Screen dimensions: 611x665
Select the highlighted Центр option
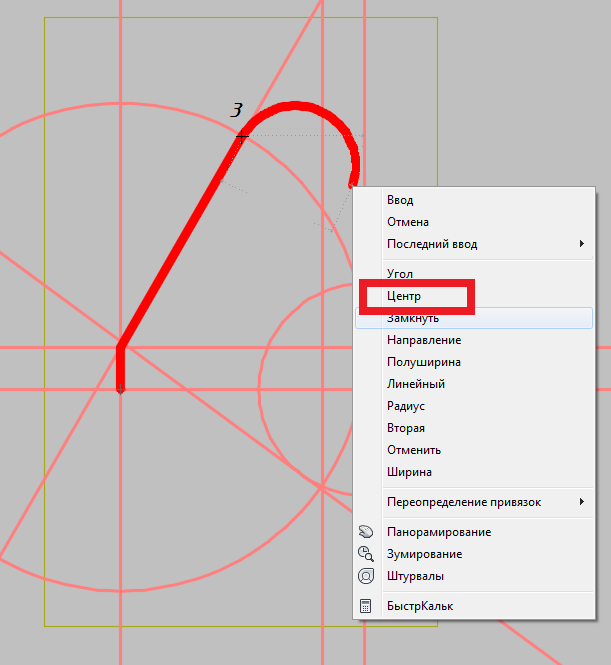405,297
